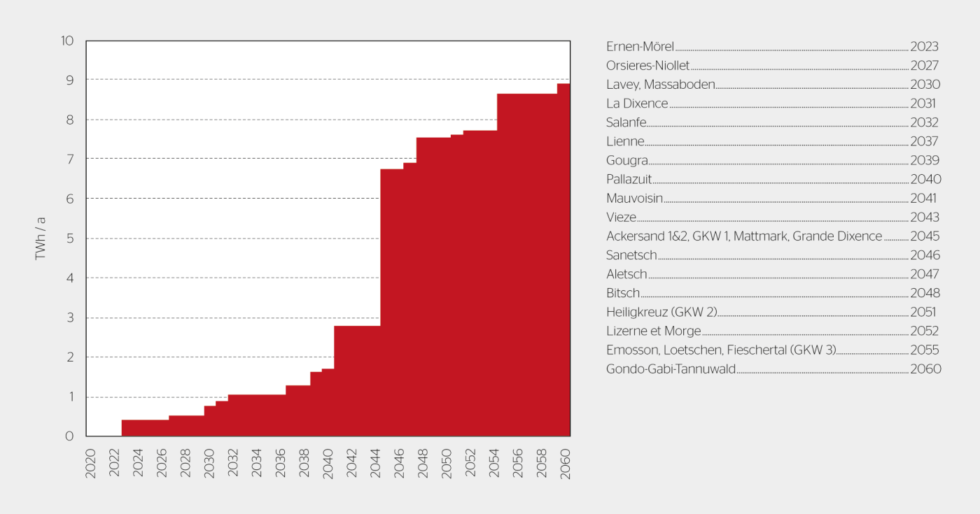Click the TWh / a axis title
This screenshot has width=980, height=514.
[41, 238]
